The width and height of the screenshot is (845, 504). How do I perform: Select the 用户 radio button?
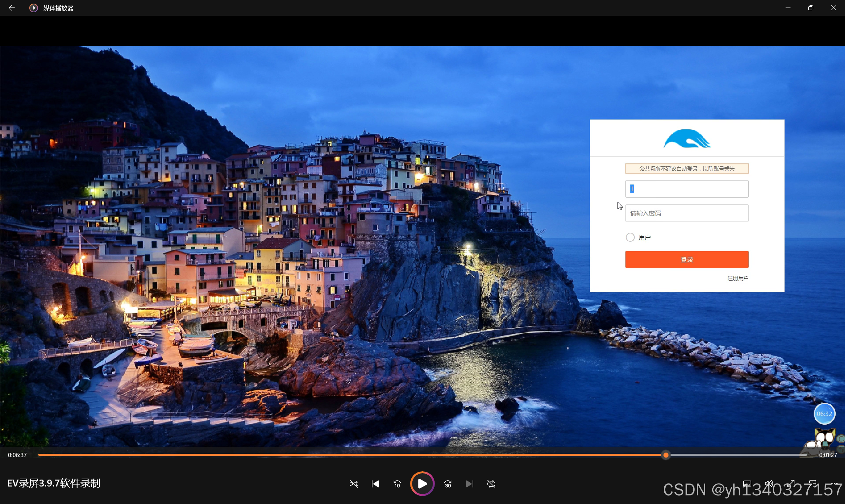[x=630, y=237]
